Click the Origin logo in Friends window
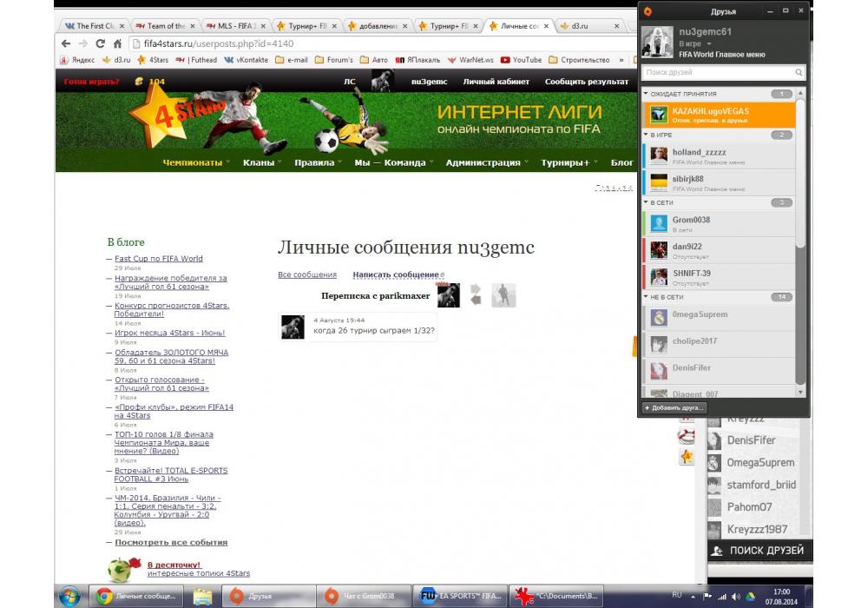868x608 pixels. click(648, 11)
